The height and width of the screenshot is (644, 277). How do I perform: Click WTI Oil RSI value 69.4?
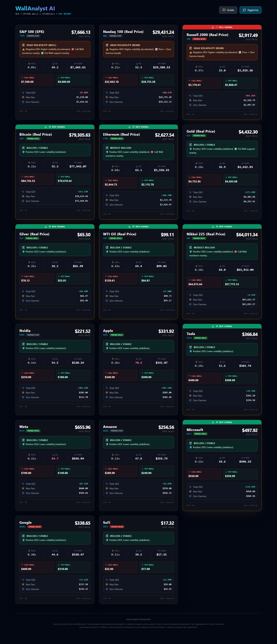[138, 266]
